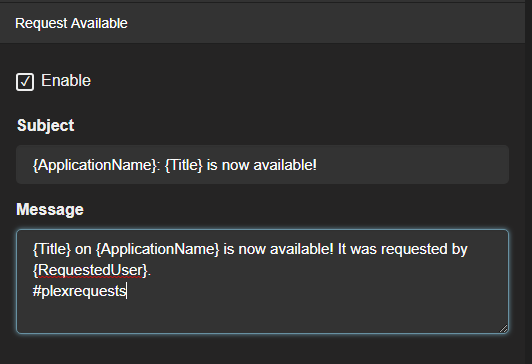Click the Subject label
The width and height of the screenshot is (532, 364).
45,125
